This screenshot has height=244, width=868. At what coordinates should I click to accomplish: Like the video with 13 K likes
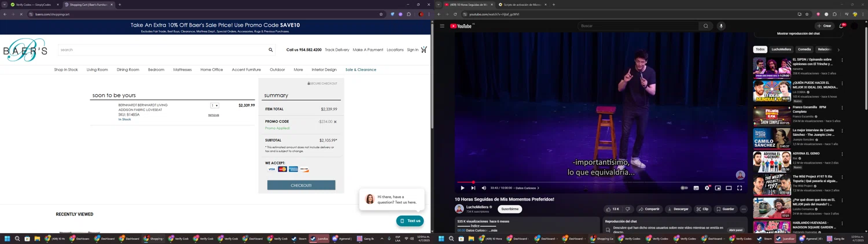point(613,209)
